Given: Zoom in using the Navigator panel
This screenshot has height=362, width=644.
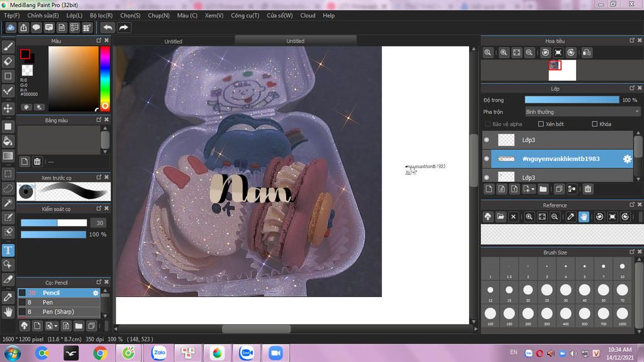Looking at the screenshot, I should click(504, 53).
